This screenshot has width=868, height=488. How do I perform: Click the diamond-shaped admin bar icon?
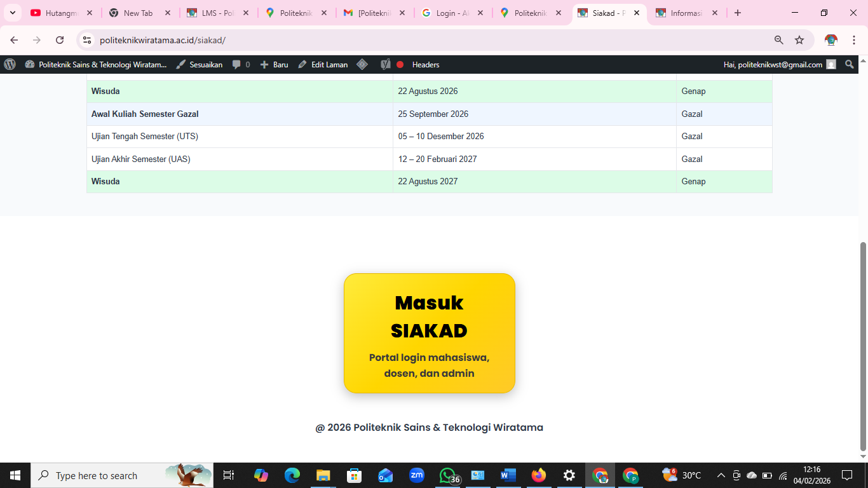coord(362,64)
